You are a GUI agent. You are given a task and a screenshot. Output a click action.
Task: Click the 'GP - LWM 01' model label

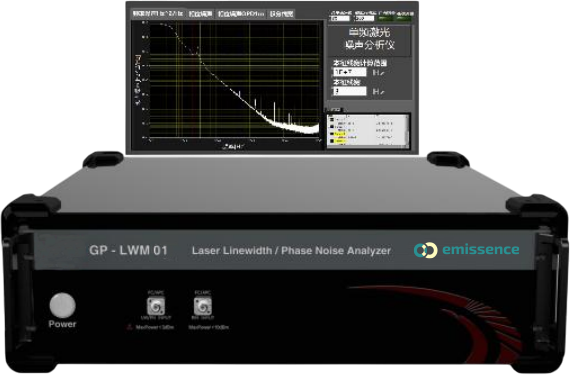coord(128,250)
